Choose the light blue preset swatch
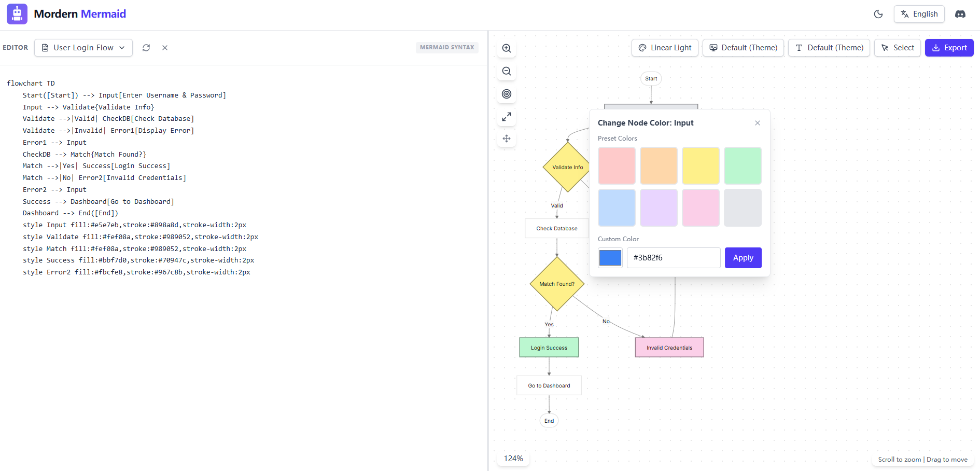The width and height of the screenshot is (980, 471). pos(617,207)
